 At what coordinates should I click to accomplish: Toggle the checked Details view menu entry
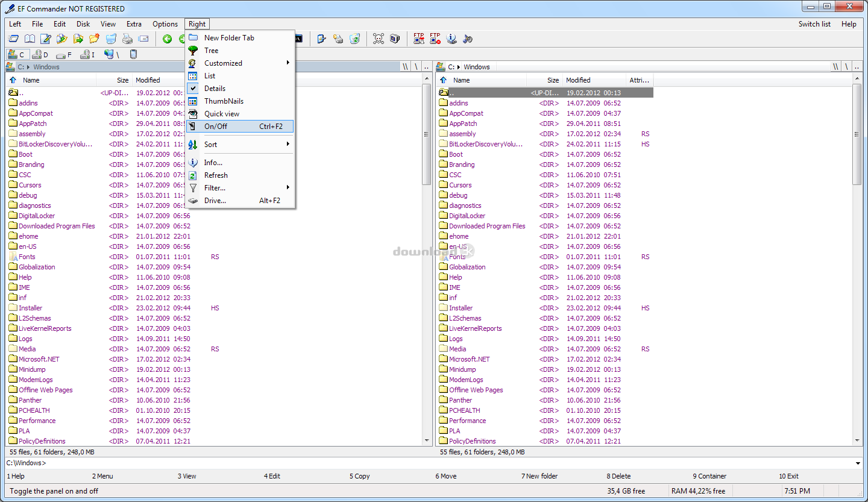(x=240, y=89)
